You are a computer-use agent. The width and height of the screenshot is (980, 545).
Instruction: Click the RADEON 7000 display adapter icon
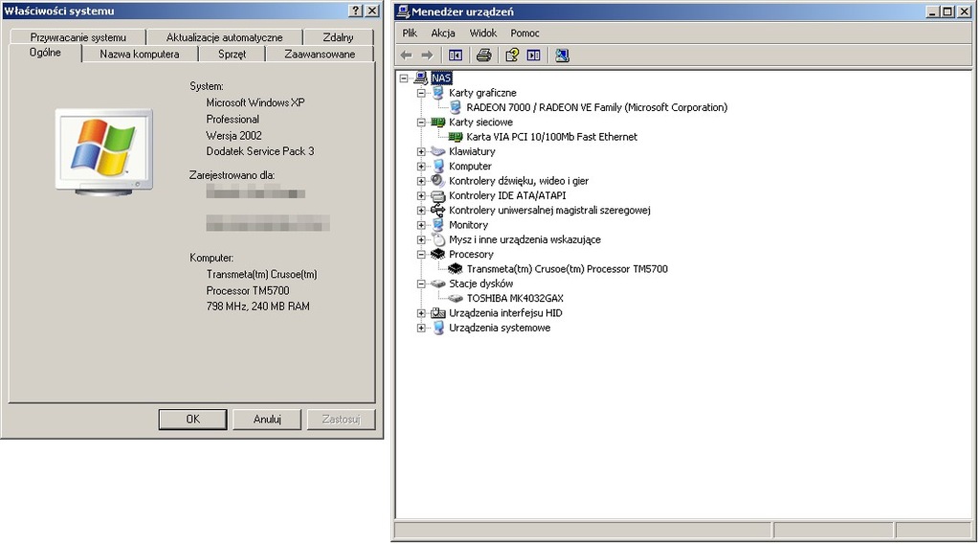(456, 107)
